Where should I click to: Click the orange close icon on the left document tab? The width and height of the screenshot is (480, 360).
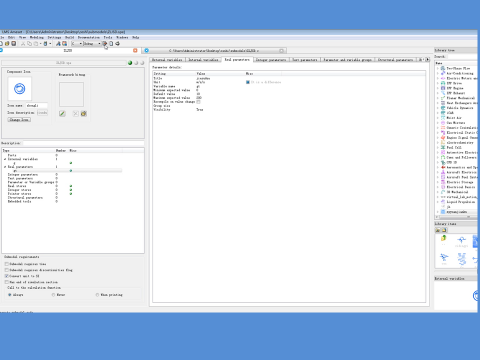(135, 50)
